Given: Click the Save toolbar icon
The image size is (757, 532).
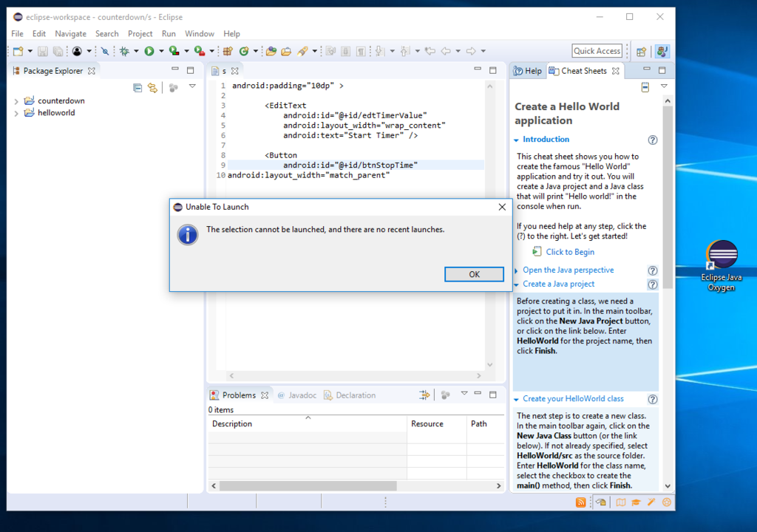Looking at the screenshot, I should pos(42,51).
